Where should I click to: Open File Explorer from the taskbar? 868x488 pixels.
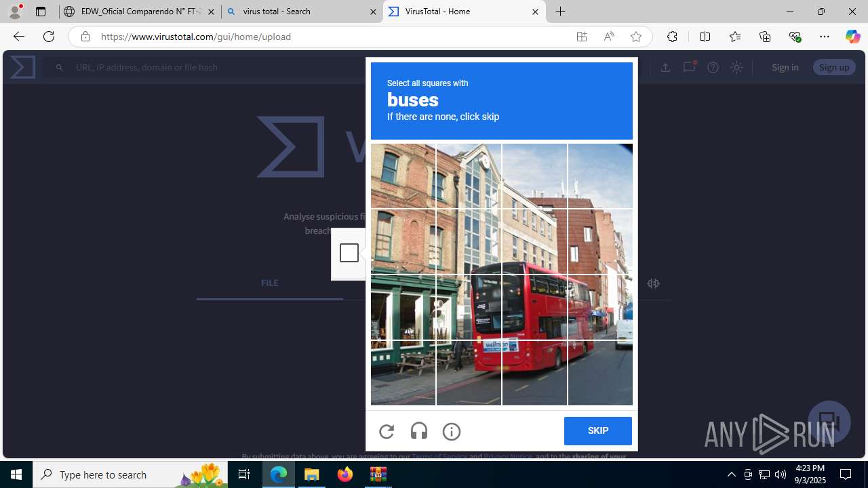312,474
